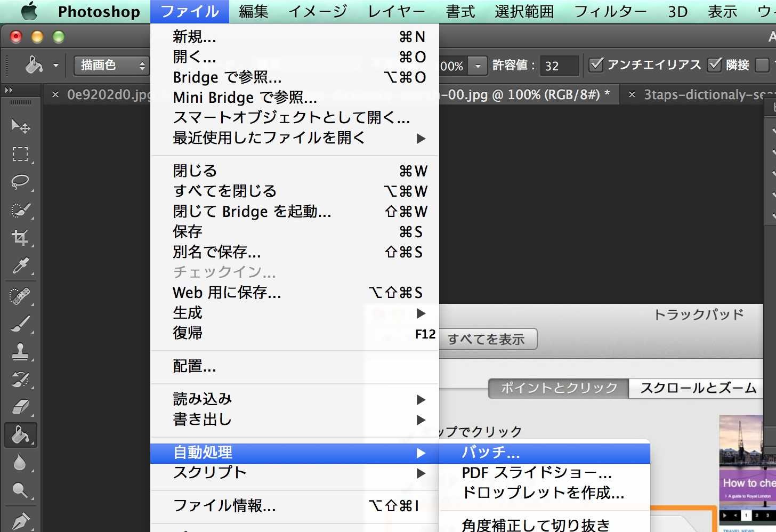The image size is (776, 532).
Task: Choose Web 用に保存... menu item
Action: pos(295,293)
